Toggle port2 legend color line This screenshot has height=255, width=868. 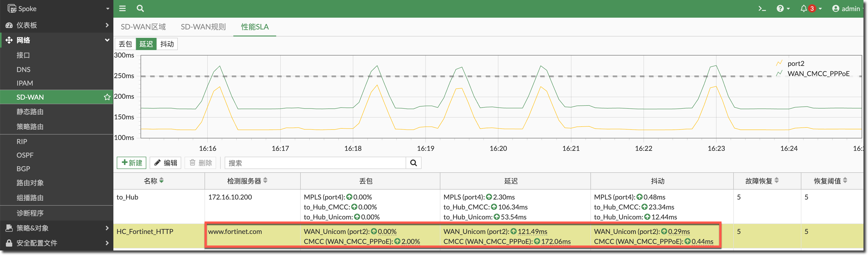pyautogui.click(x=779, y=63)
